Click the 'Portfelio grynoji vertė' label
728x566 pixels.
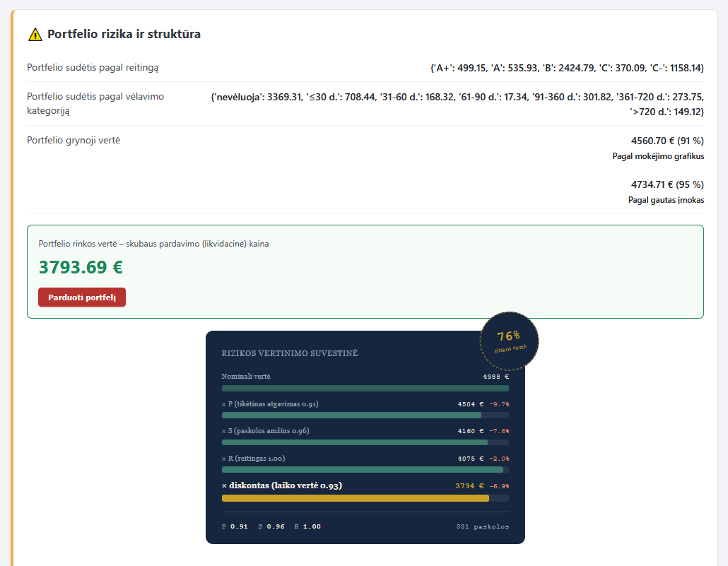point(74,140)
